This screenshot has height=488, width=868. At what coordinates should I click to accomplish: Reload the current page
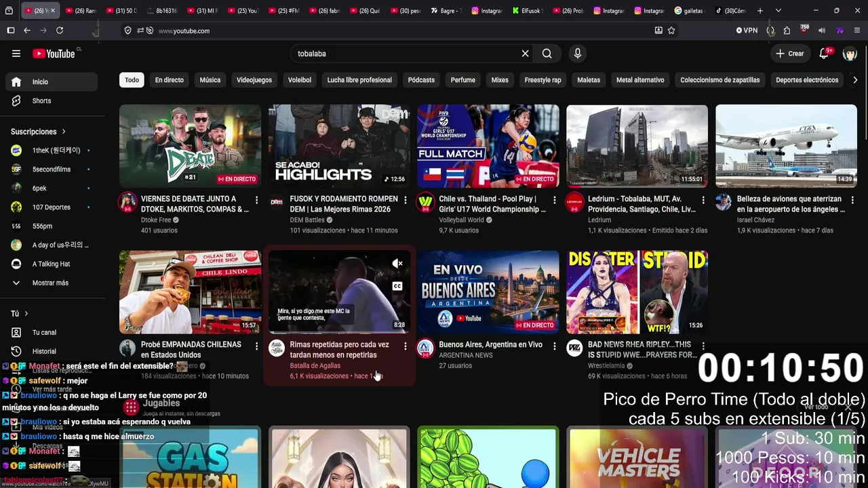tap(60, 30)
